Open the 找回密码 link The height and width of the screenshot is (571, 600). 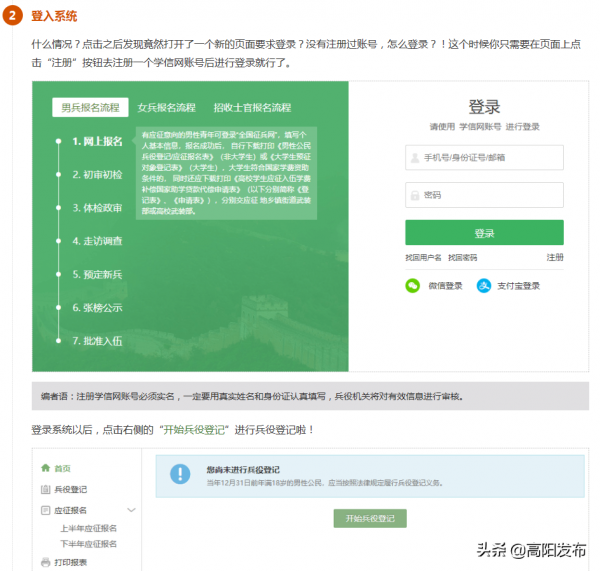click(462, 258)
